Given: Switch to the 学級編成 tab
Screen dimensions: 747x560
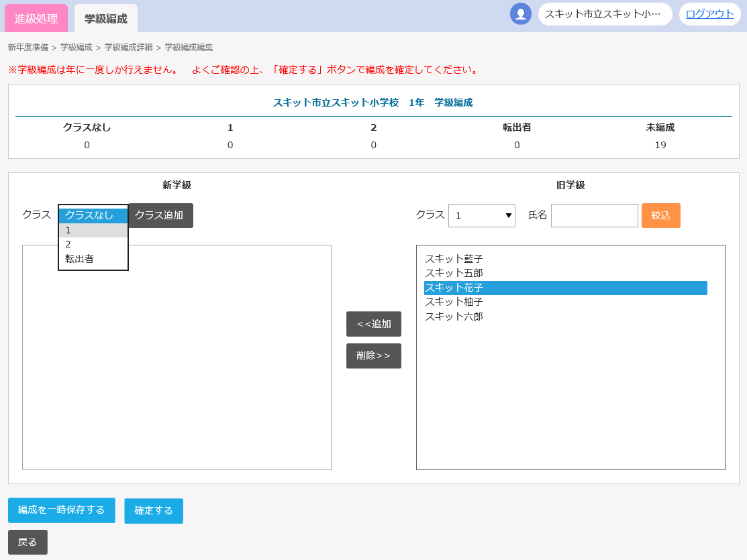Looking at the screenshot, I should click(x=105, y=18).
